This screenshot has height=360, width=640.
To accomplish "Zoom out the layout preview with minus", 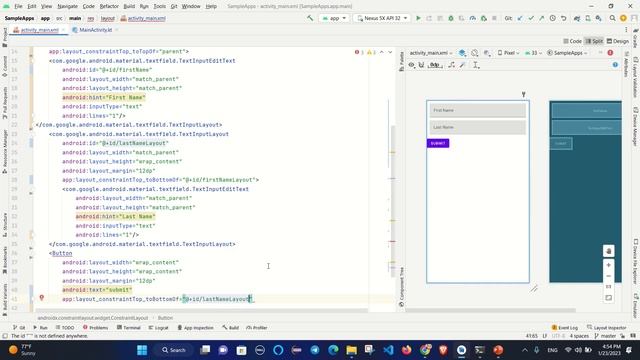I will (609, 276).
